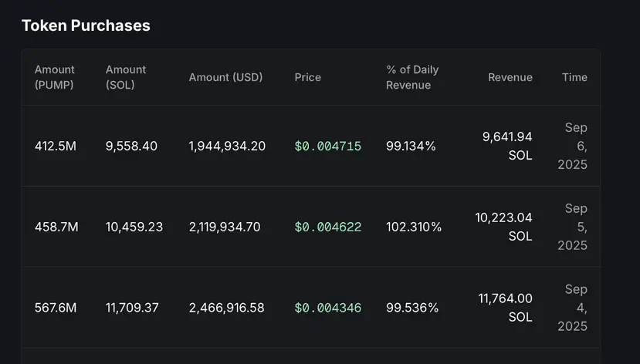Select the 10,459.23 SOL amount cell
The width and height of the screenshot is (640, 364).
[134, 227]
